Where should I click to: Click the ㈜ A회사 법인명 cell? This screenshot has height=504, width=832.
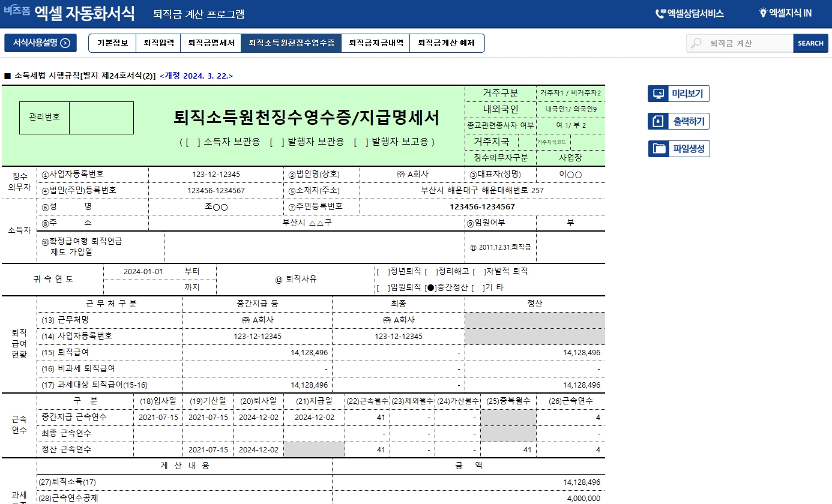[x=413, y=174]
